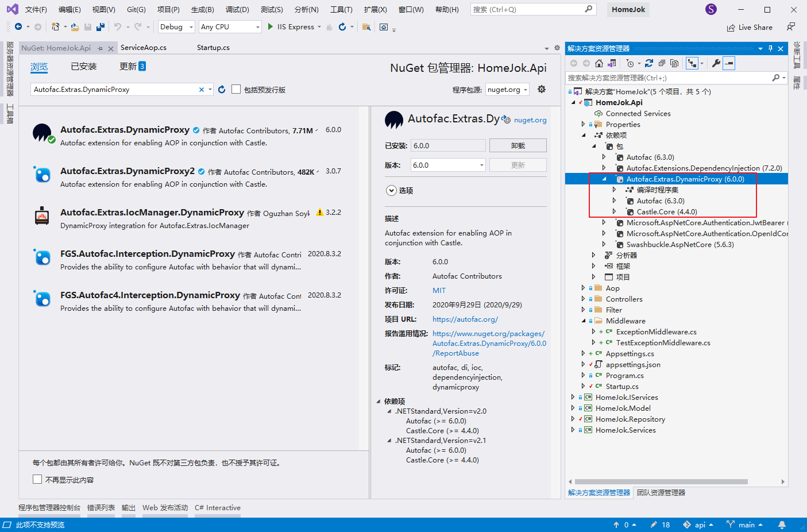Open the ReportAbuse link for the package
The width and height of the screenshot is (807, 532).
[x=489, y=344]
